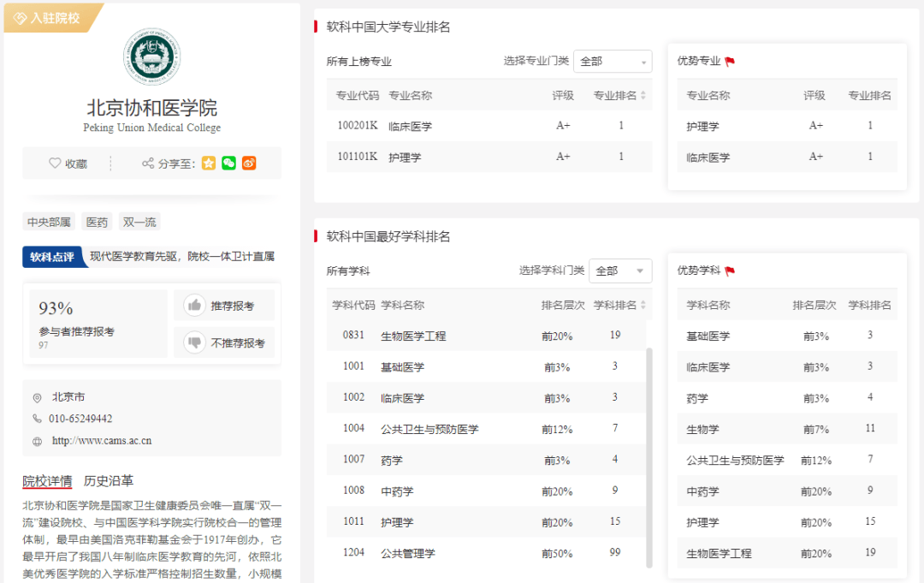The height and width of the screenshot is (583, 924).
Task: Click red flag beside 优势专业
Action: [730, 62]
